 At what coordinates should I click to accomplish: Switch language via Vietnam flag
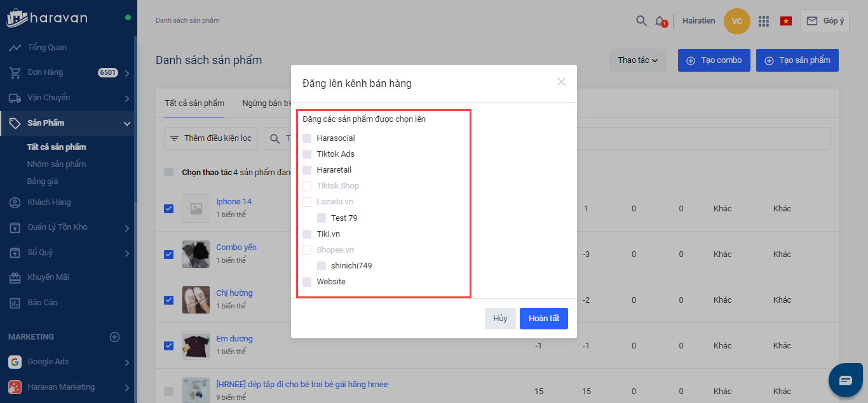point(786,21)
